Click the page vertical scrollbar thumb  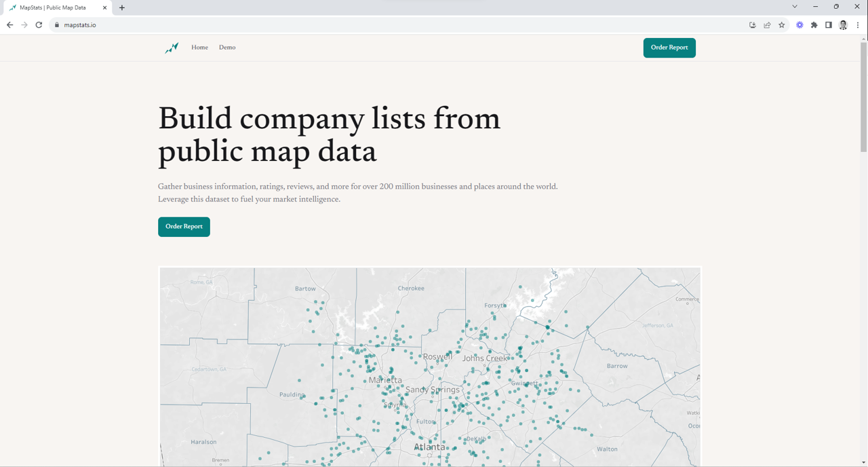coord(863,97)
